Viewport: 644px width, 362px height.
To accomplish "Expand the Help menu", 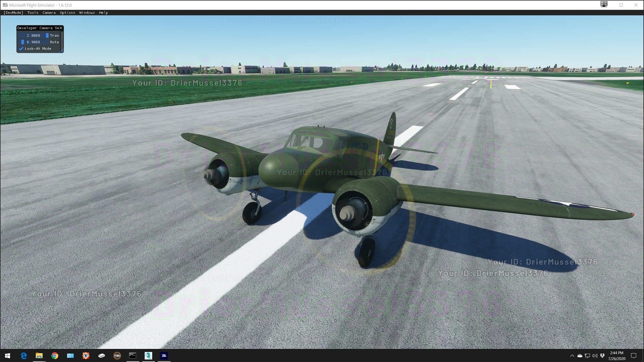I will click(x=103, y=13).
